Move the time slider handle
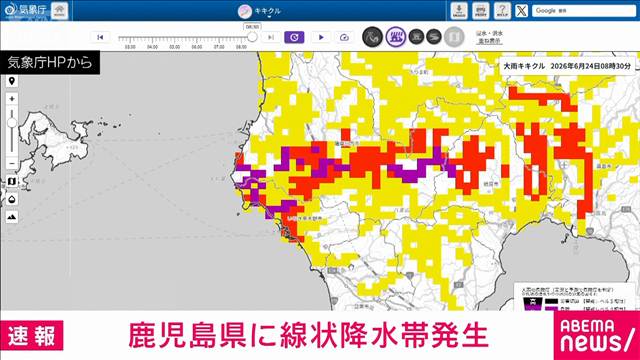Screen dimensions: 640x360 click(x=252, y=37)
